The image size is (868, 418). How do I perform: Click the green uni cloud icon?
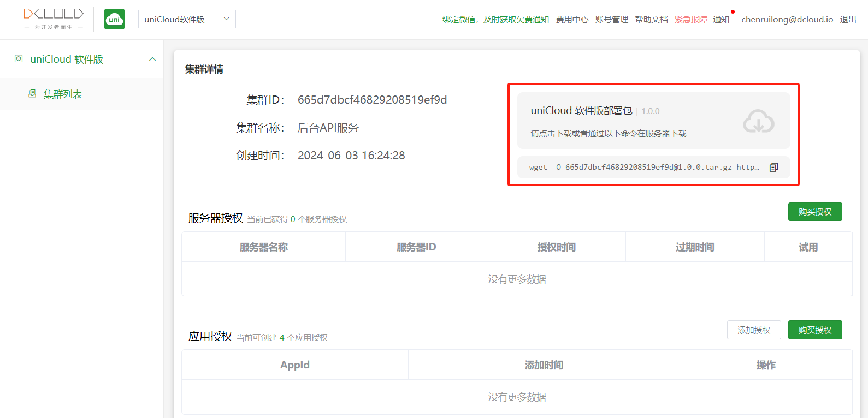pyautogui.click(x=114, y=19)
